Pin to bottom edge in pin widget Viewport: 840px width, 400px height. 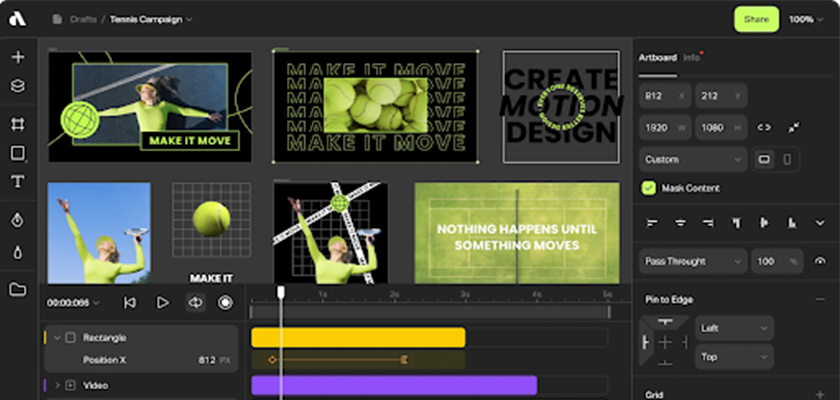665,363
